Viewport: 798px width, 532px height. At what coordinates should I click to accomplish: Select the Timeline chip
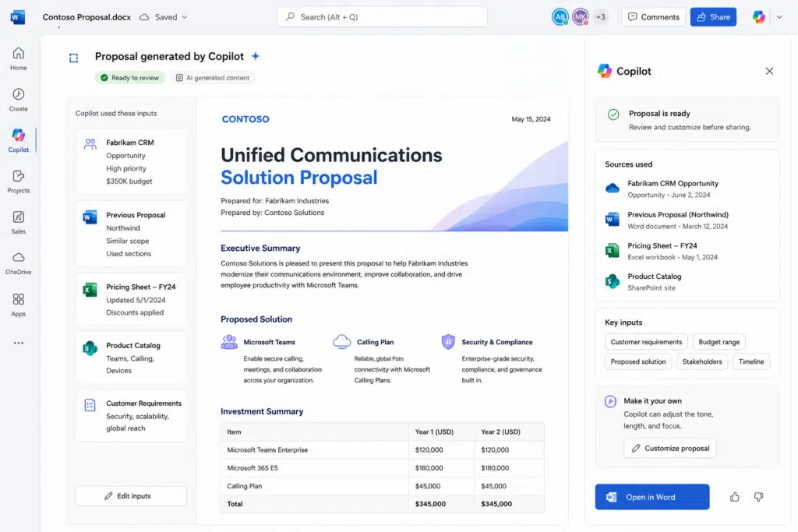(x=751, y=361)
